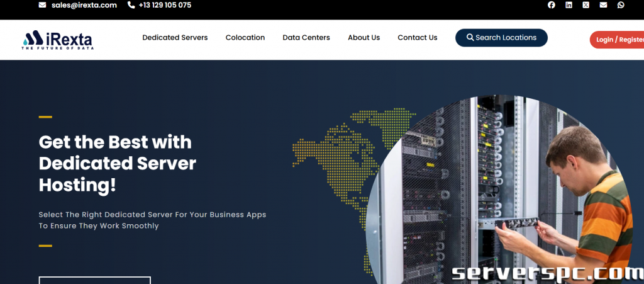This screenshot has height=284, width=644.
Task: Click the Login / Register button
Action: (617, 40)
